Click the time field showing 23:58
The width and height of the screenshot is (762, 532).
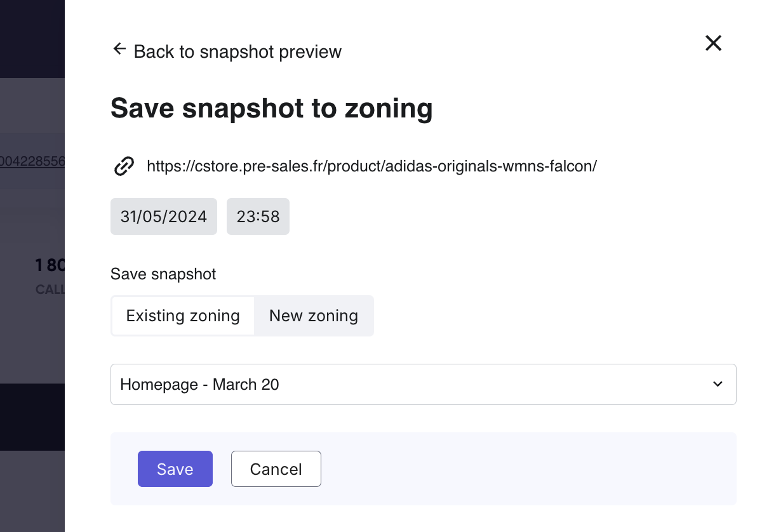258,216
